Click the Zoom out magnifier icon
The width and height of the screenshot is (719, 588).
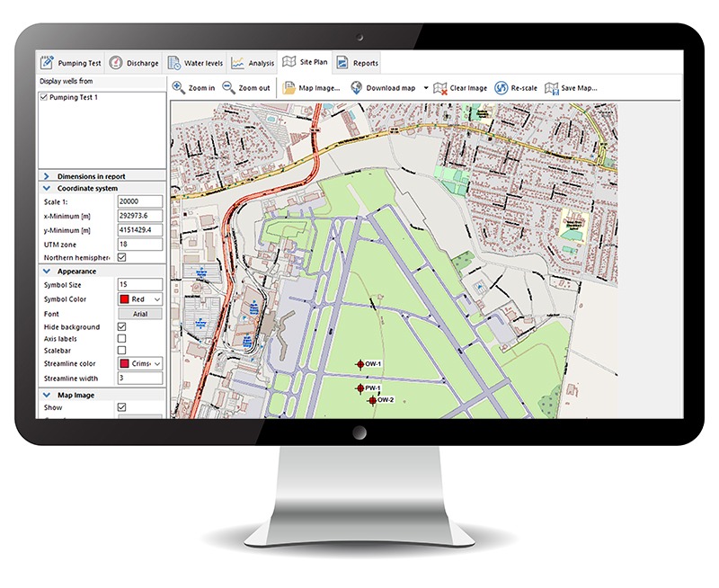(x=230, y=88)
